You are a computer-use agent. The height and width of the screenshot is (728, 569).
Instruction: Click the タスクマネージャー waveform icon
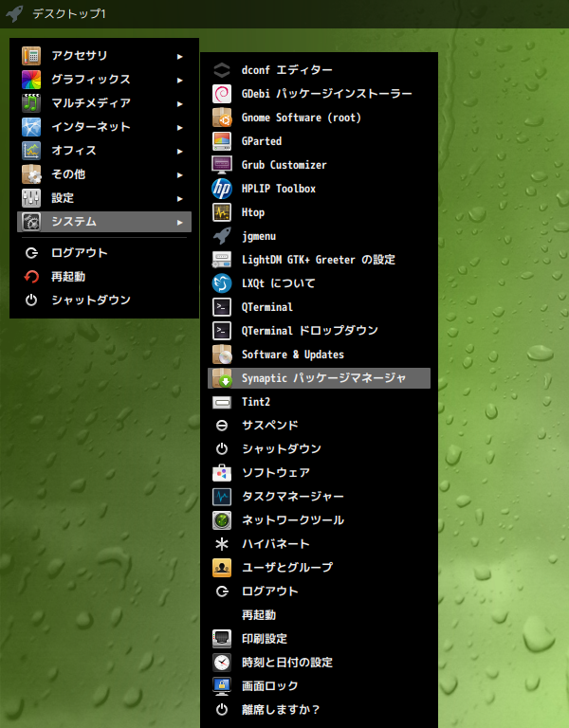(x=222, y=497)
